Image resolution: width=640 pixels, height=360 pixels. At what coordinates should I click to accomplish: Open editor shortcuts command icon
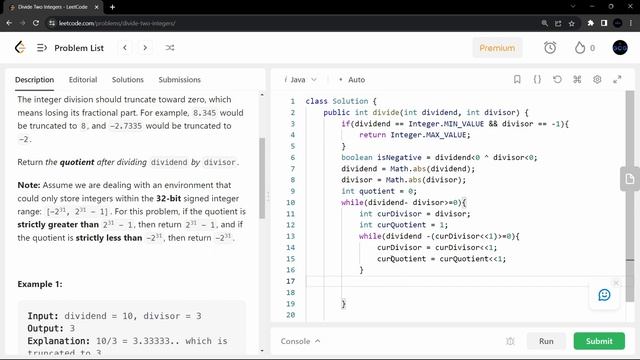(x=577, y=80)
